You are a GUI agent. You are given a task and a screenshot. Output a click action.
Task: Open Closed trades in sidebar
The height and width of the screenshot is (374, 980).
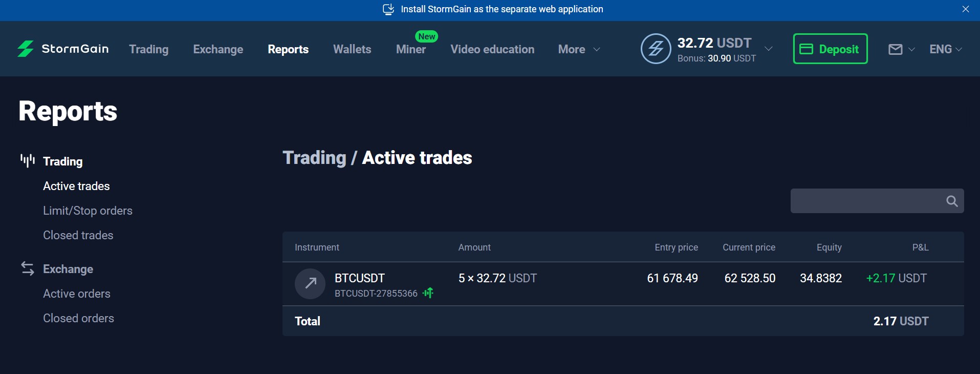pyautogui.click(x=78, y=235)
